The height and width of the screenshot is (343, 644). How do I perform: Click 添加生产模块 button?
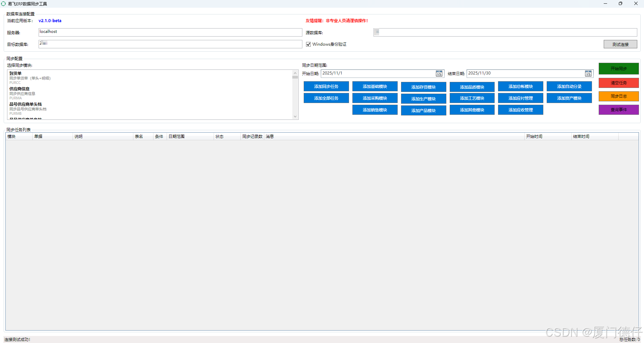point(424,99)
